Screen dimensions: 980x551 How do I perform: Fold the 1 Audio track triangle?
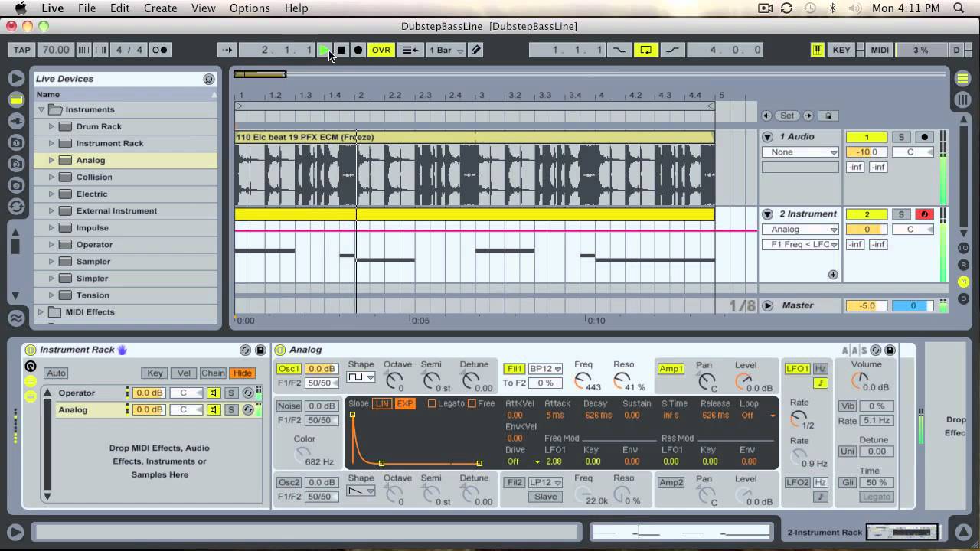767,137
